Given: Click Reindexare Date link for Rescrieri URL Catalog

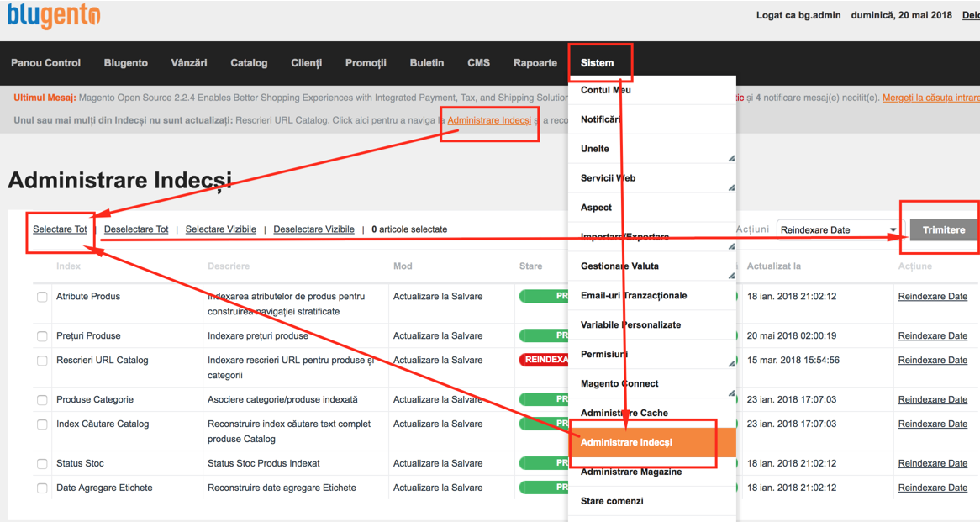Looking at the screenshot, I should click(x=932, y=360).
